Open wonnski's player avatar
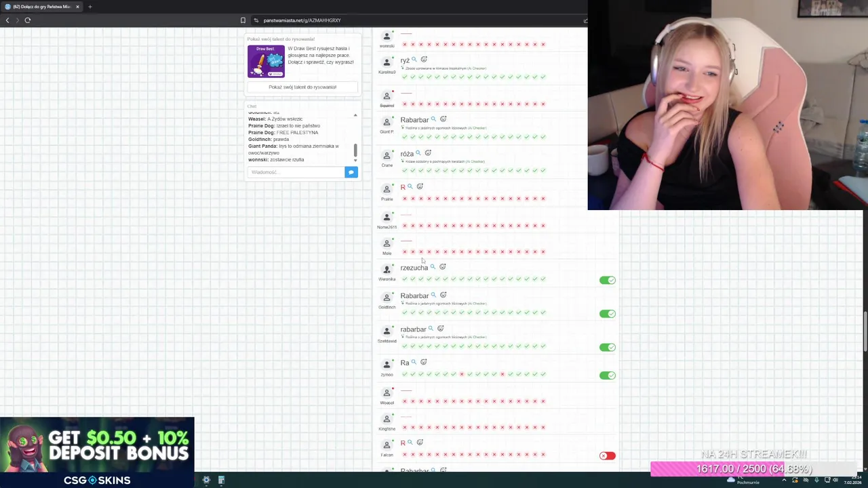The width and height of the screenshot is (868, 488). pyautogui.click(x=387, y=37)
